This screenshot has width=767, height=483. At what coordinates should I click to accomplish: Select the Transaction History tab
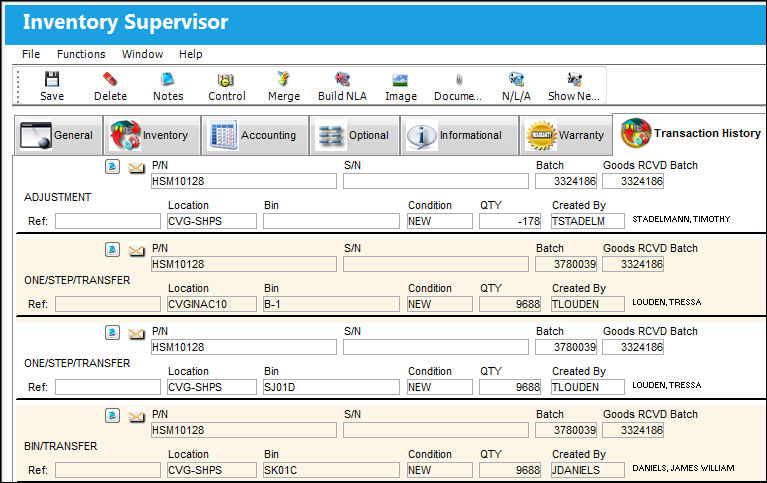690,133
